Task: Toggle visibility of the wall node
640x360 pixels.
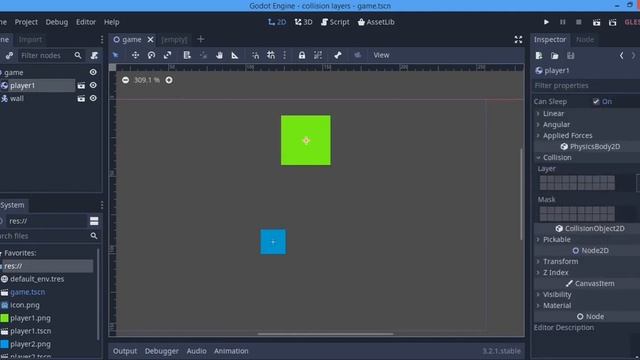Action: click(93, 98)
